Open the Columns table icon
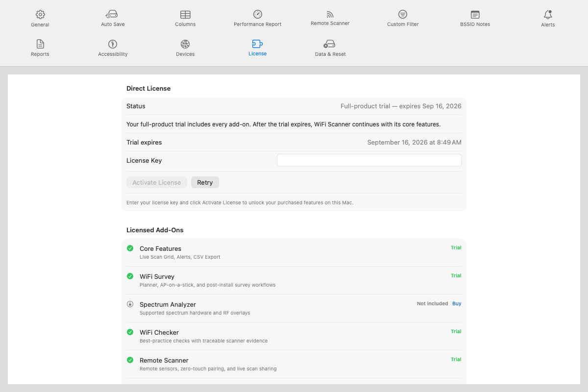 185,15
